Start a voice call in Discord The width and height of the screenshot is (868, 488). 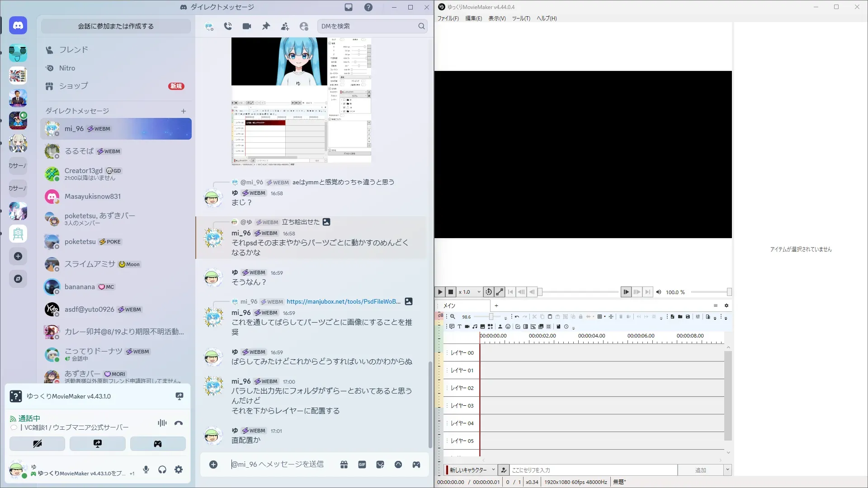click(x=228, y=26)
